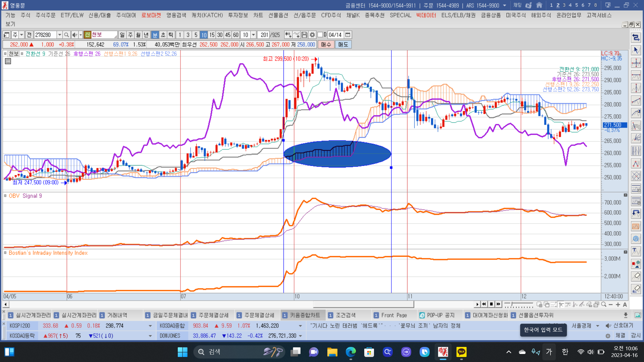Click the save chart floppy icon
The image size is (644, 362).
point(304,35)
